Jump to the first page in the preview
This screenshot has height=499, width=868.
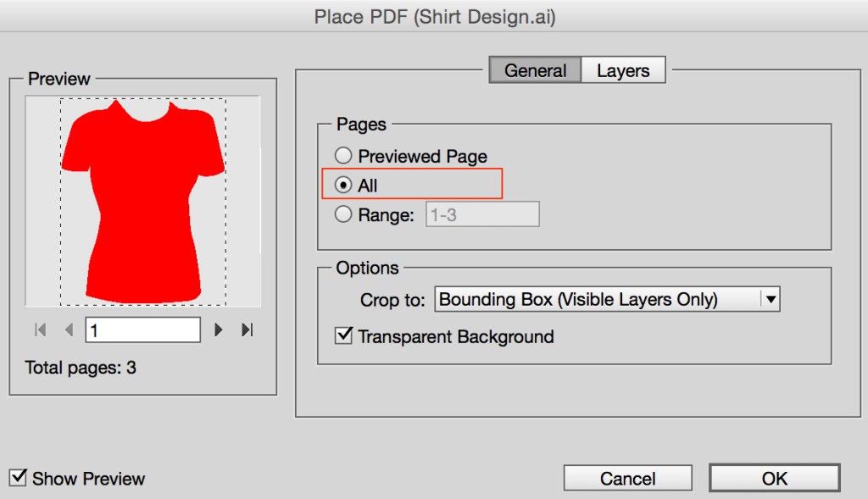coord(40,330)
